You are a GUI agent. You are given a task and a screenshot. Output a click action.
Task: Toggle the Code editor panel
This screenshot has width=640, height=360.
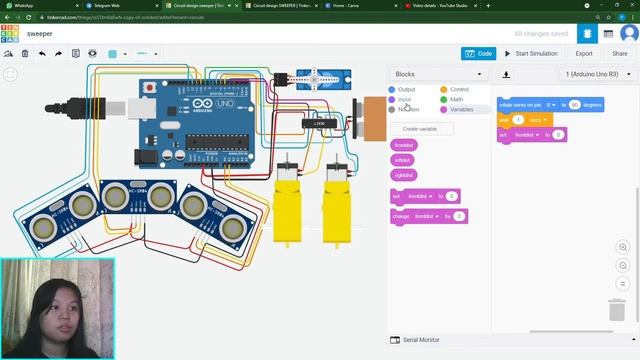pos(478,53)
